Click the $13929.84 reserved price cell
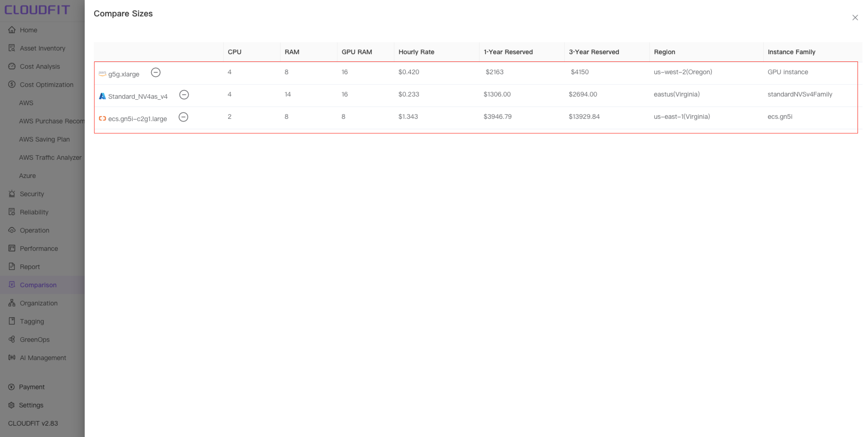 (584, 117)
